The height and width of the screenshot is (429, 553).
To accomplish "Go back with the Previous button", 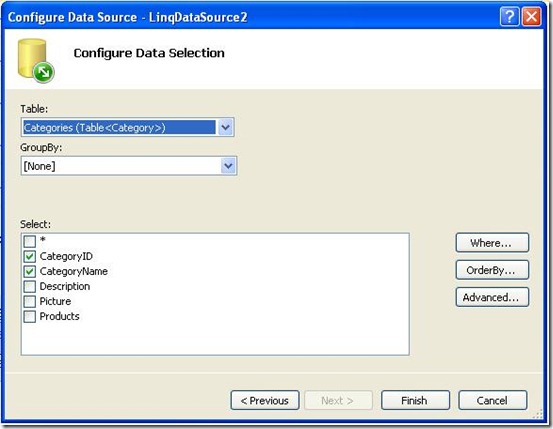I will point(265,400).
